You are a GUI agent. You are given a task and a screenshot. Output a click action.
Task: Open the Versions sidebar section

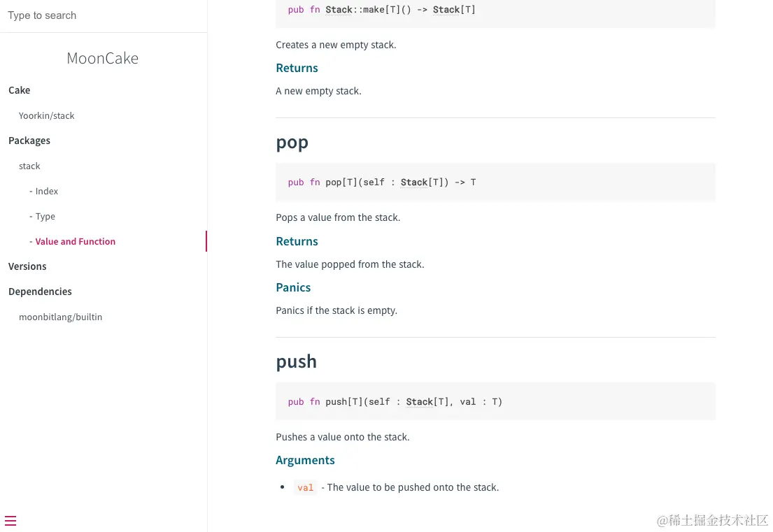tap(27, 266)
